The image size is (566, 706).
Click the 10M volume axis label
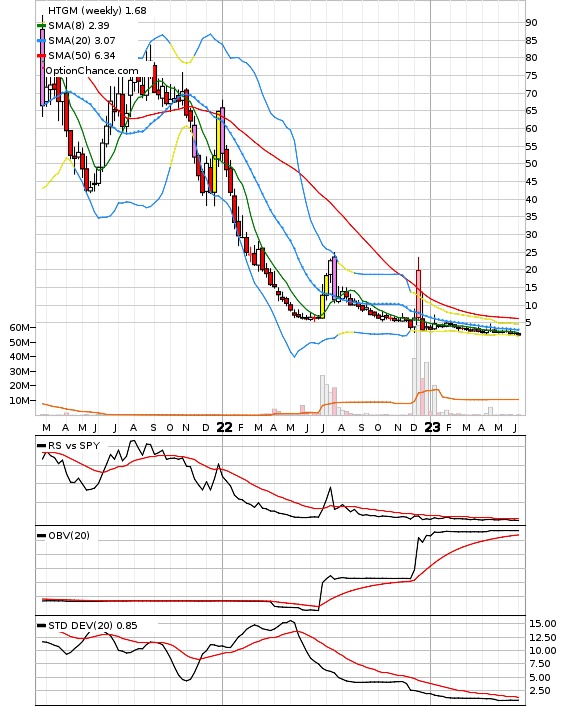pos(19,400)
